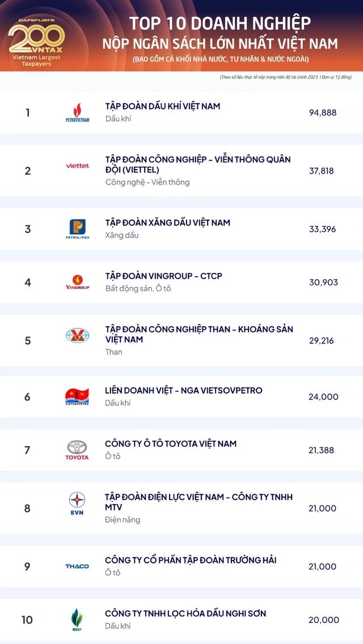Open Tập đoàn Dầu khí Việt Nam
The width and height of the screenshot is (363, 644).
(x=163, y=106)
